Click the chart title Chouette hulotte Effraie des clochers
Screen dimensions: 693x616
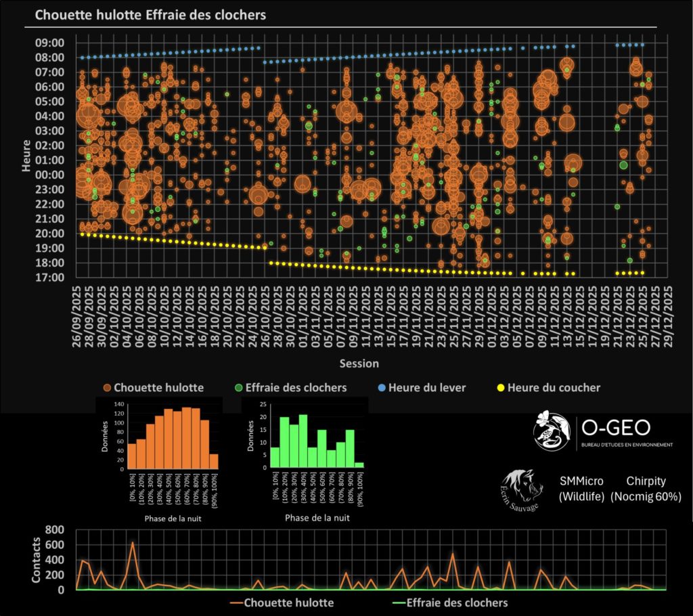150,14
